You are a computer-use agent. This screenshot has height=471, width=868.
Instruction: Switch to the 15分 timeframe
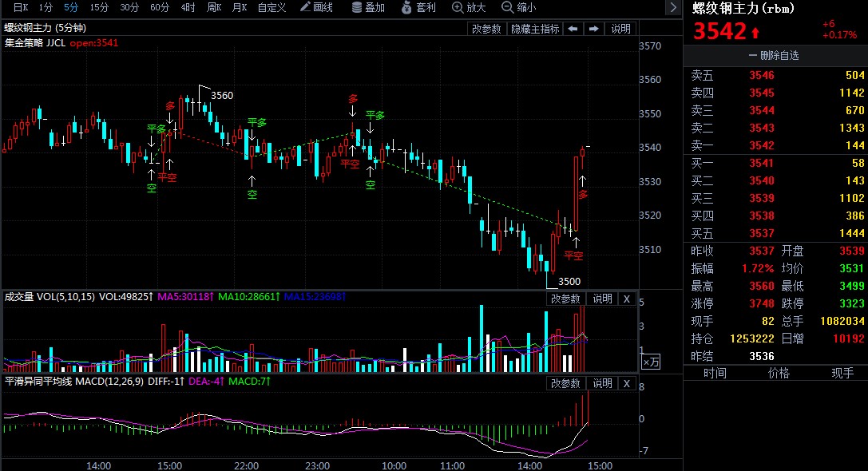(99, 8)
